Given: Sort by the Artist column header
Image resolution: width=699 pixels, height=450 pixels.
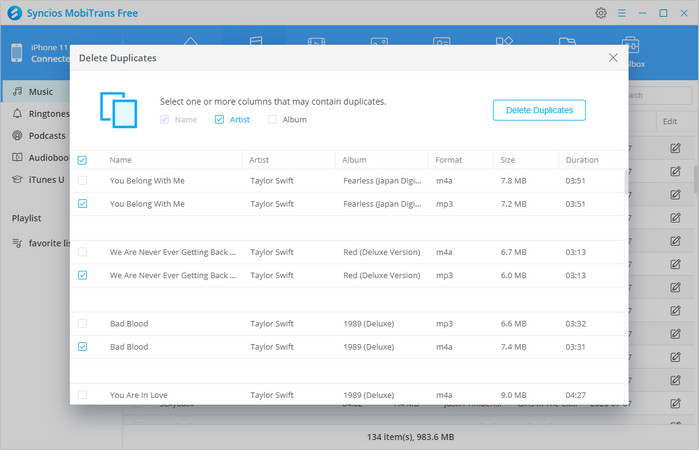Looking at the screenshot, I should pyautogui.click(x=259, y=160).
